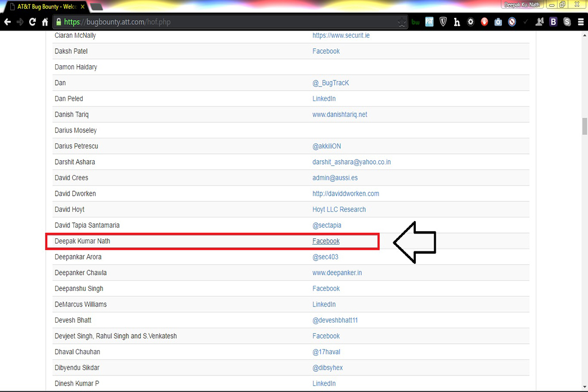Screen dimensions: 588x392
Task: Open the grey Skype 'S' extension
Action: tap(567, 22)
